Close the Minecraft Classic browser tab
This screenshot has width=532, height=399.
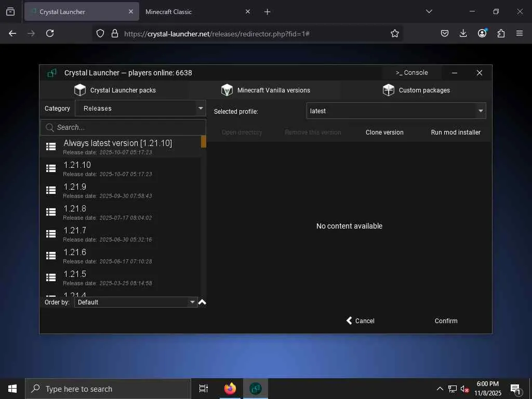248,12
